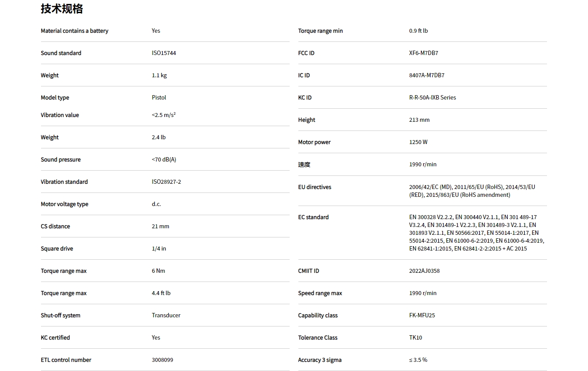The image size is (588, 371).
Task: Click the CMIIT ID value 2022AJ0358
Action: [x=424, y=271]
